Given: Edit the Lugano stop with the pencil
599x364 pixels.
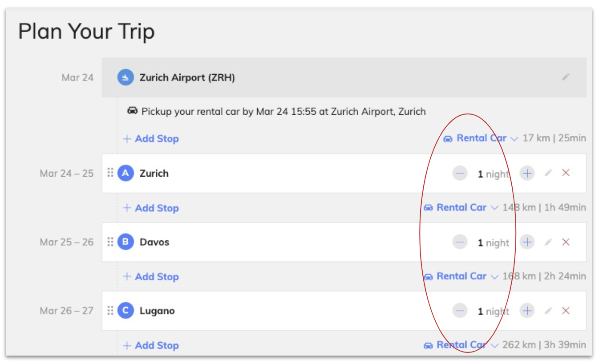Looking at the screenshot, I should [548, 311].
